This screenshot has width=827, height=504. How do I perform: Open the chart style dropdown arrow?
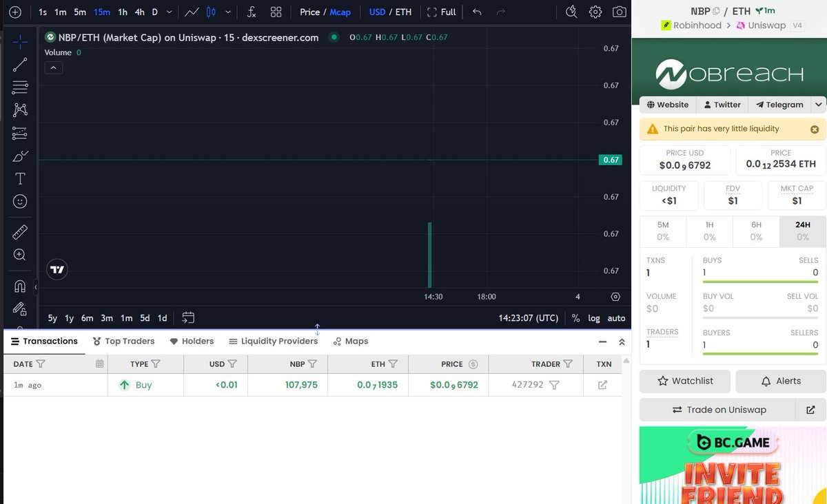228,12
